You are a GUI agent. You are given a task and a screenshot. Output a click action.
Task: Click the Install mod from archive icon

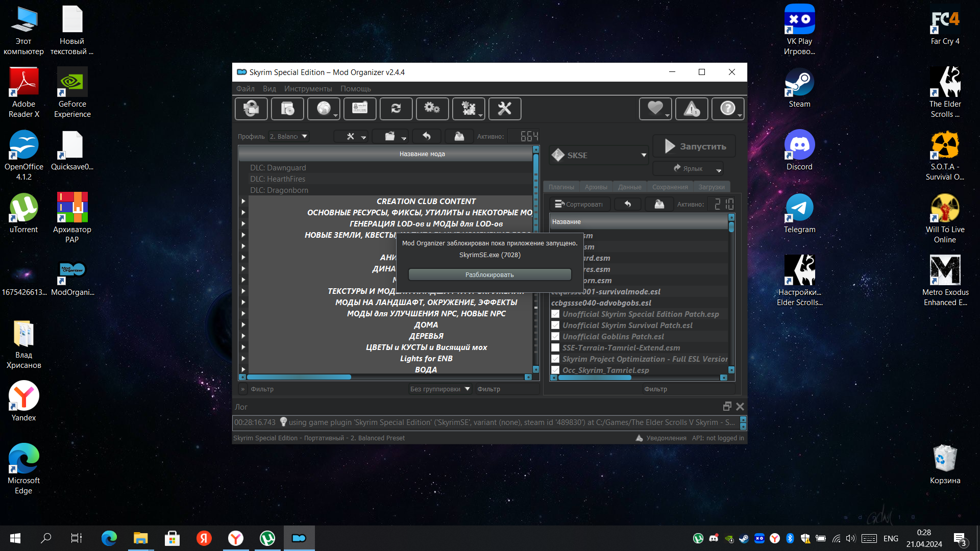(287, 109)
